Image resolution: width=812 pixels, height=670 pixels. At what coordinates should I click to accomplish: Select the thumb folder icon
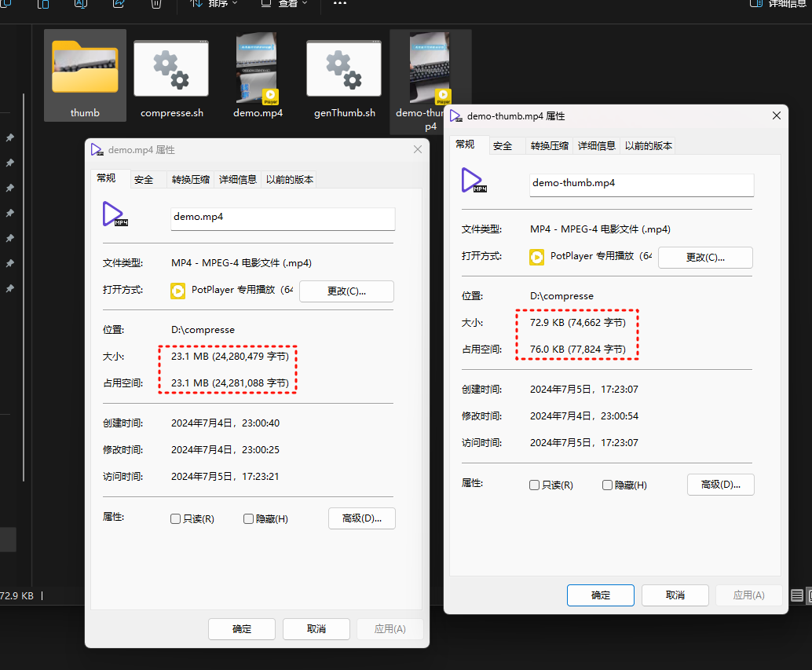point(85,68)
